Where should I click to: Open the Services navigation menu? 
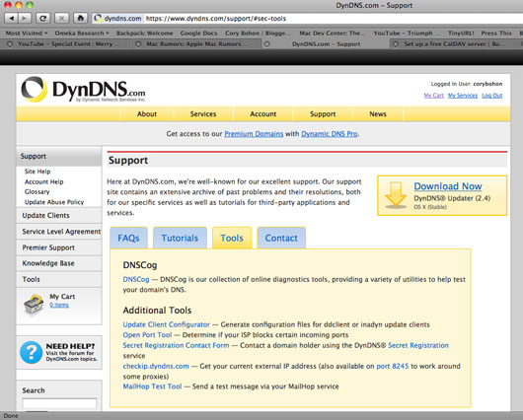pyautogui.click(x=203, y=114)
